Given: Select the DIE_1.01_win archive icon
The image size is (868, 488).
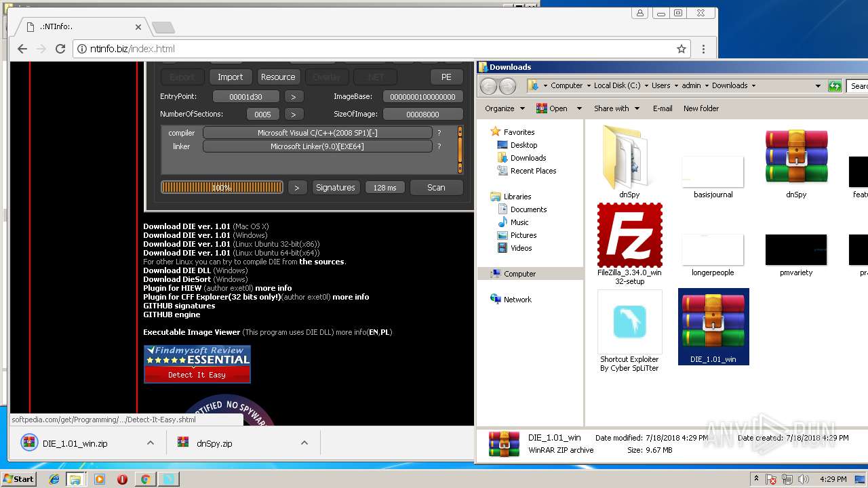Looking at the screenshot, I should (x=713, y=327).
